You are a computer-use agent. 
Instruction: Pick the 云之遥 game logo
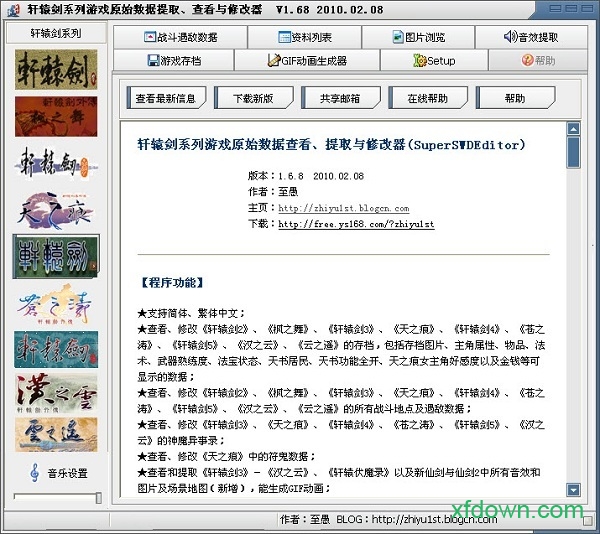(56, 435)
